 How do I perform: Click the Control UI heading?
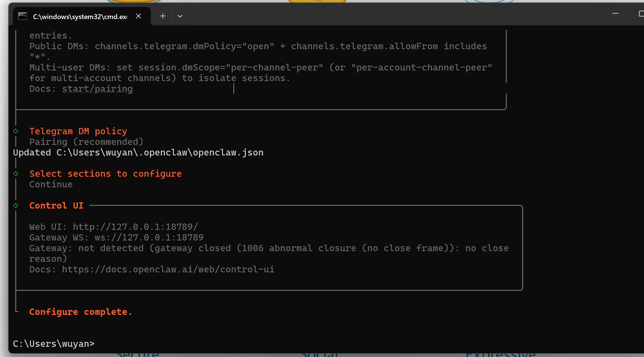[56, 206]
